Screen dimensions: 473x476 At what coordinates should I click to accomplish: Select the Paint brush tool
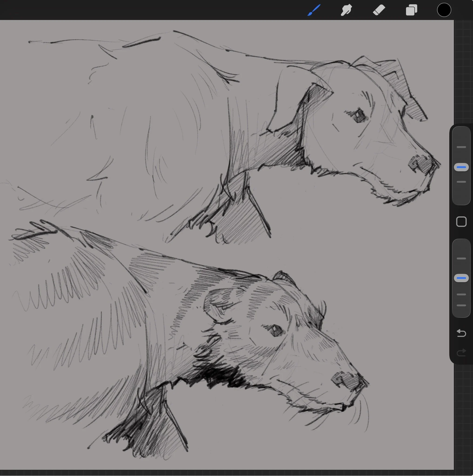tap(314, 10)
